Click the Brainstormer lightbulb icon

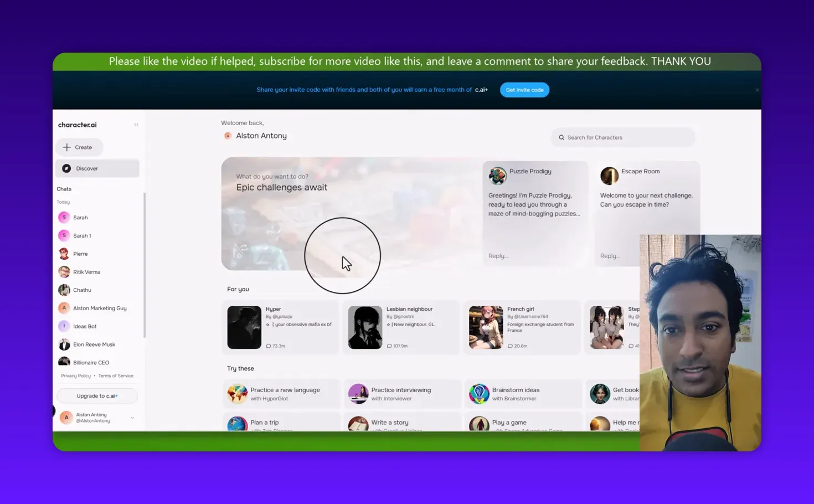479,393
